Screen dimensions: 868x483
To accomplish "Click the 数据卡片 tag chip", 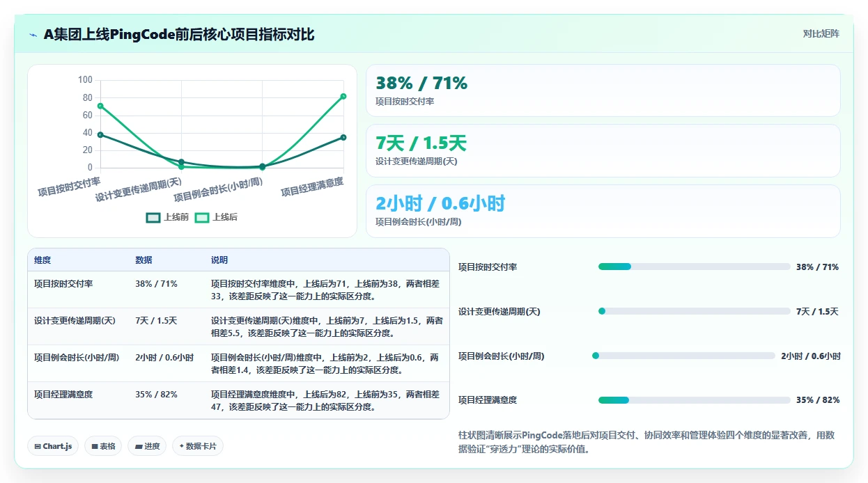I will (198, 446).
